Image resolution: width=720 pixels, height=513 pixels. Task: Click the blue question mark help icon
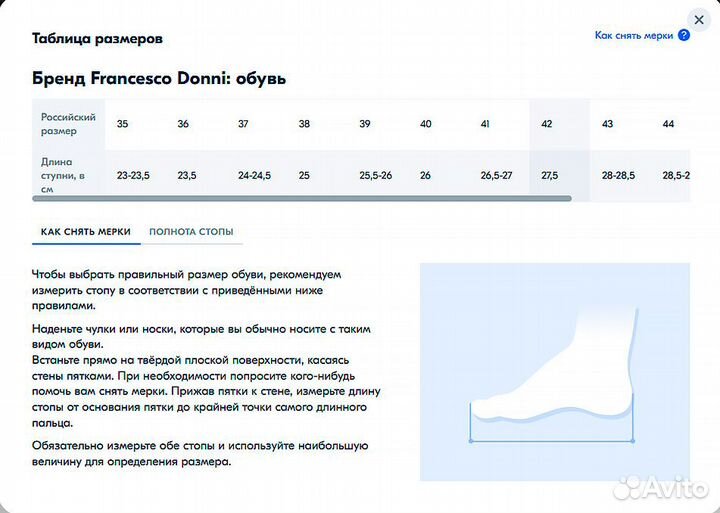(684, 35)
